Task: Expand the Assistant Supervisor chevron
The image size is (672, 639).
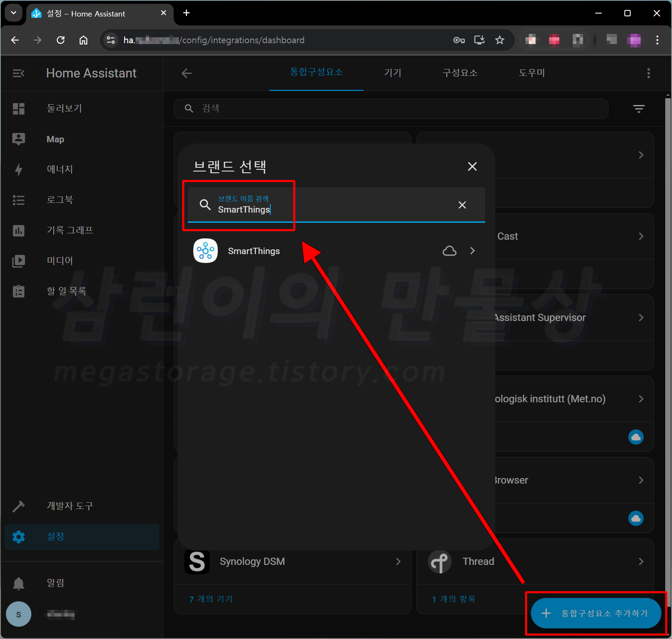Action: [641, 318]
